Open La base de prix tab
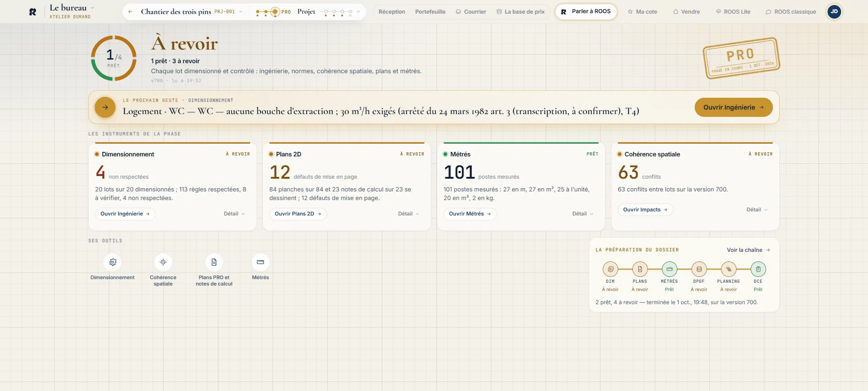 pos(520,12)
